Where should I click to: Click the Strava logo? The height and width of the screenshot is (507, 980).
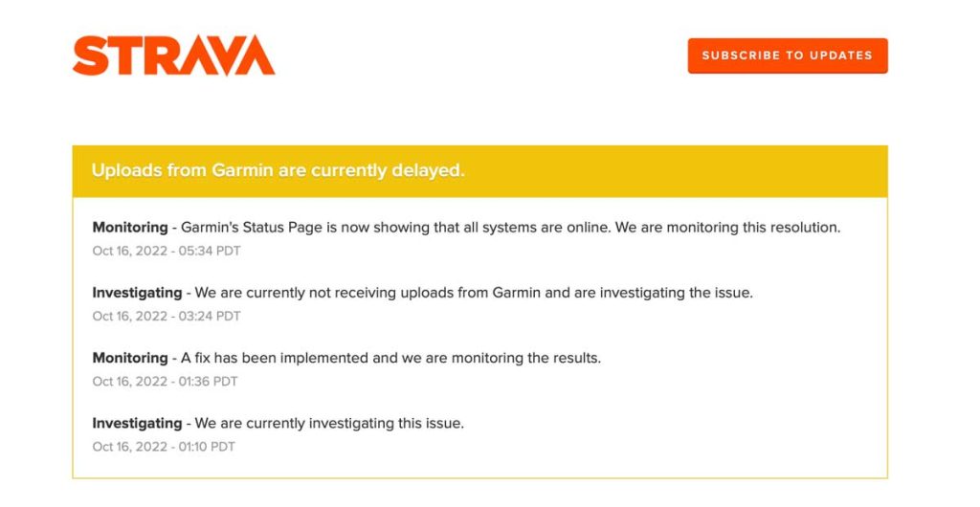[173, 55]
